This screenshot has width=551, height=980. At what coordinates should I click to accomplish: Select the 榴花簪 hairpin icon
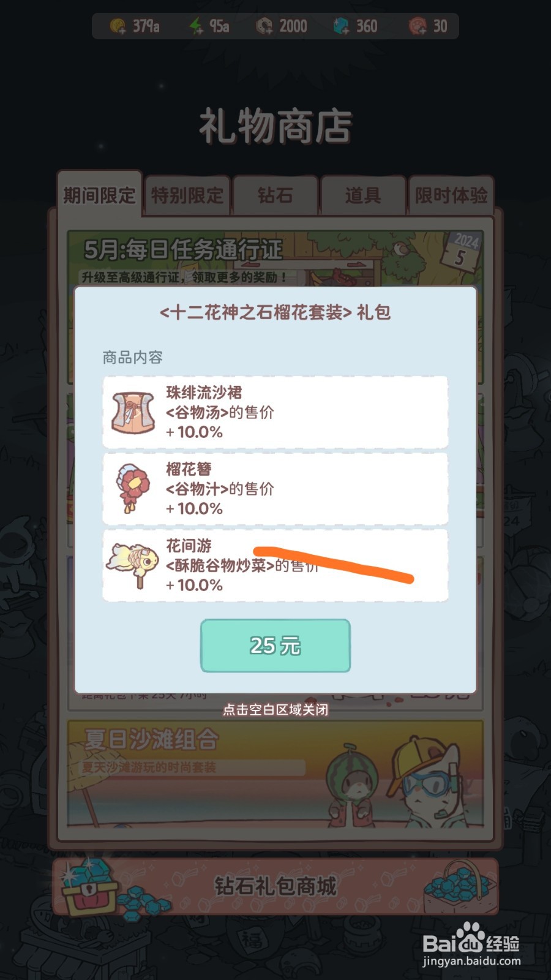(133, 488)
